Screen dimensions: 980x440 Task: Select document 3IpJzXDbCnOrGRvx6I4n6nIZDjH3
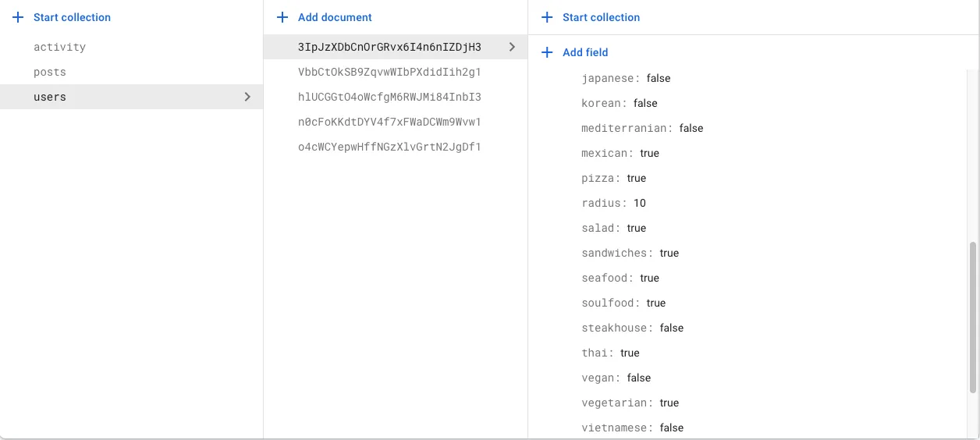396,47
